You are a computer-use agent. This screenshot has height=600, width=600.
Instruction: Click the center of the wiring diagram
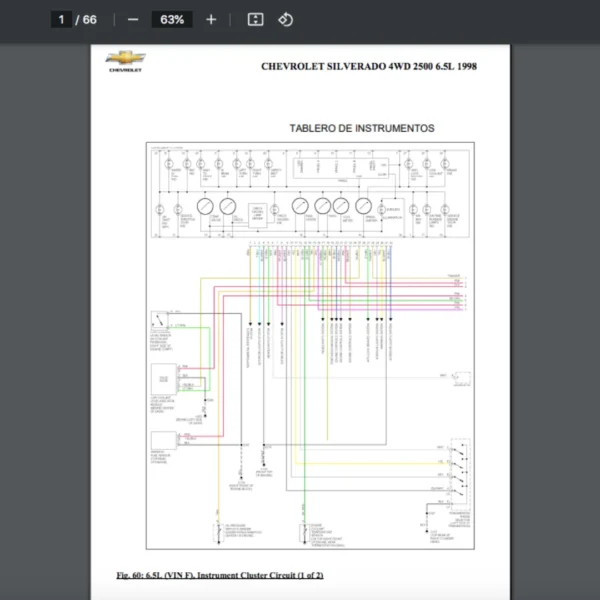click(x=310, y=345)
